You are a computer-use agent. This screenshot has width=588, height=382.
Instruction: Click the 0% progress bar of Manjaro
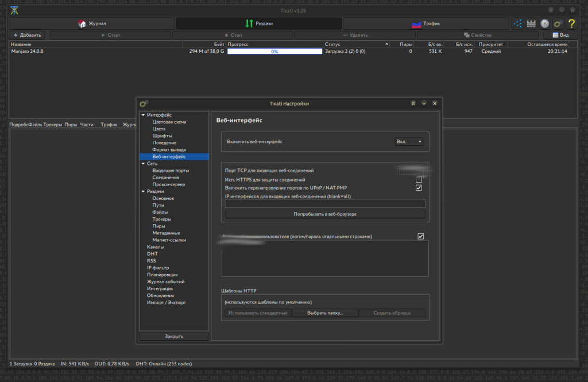click(x=274, y=51)
